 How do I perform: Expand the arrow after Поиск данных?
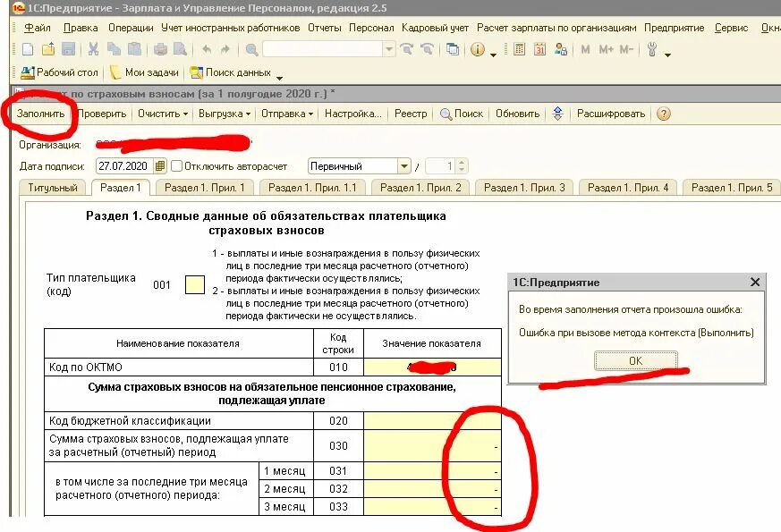coord(279,77)
